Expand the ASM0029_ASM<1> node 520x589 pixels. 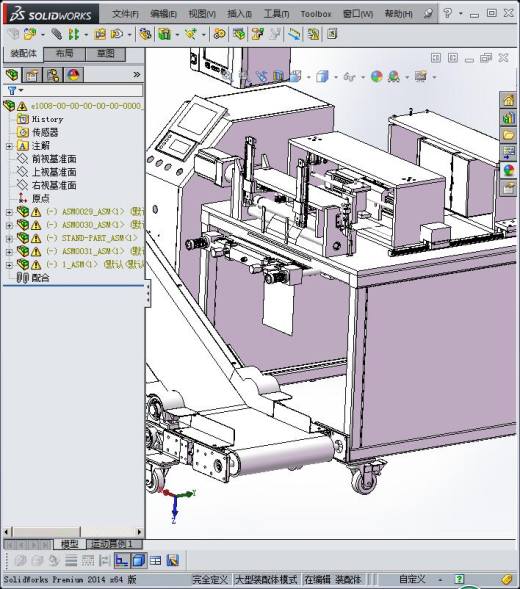tap(9, 212)
